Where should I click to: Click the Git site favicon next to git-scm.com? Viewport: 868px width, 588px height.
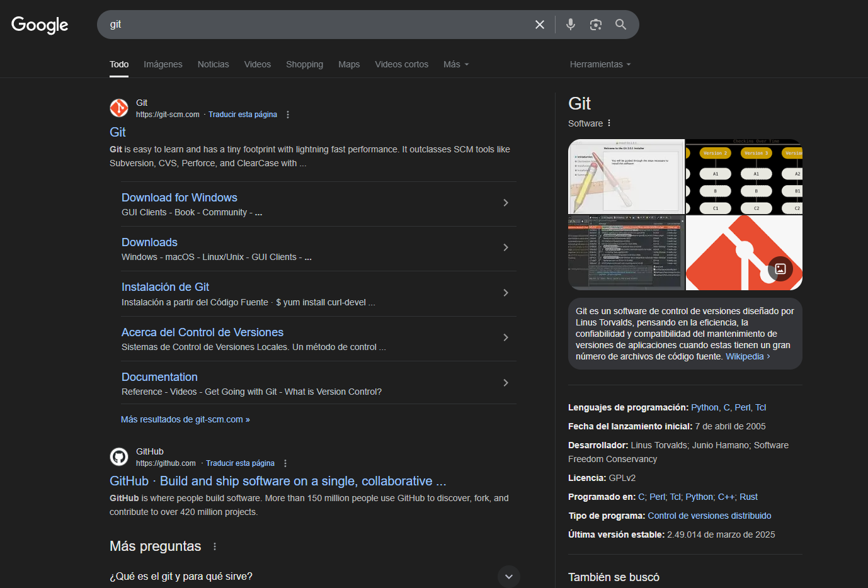119,108
